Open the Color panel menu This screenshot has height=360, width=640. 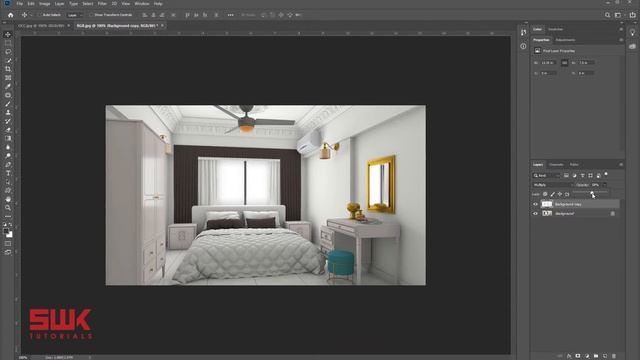point(621,29)
